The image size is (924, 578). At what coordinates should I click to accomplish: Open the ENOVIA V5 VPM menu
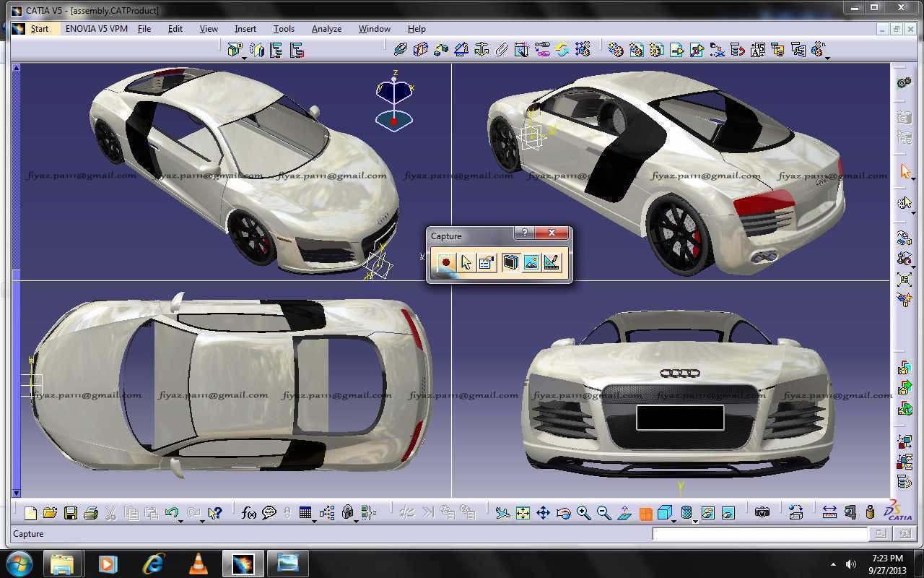tap(96, 29)
